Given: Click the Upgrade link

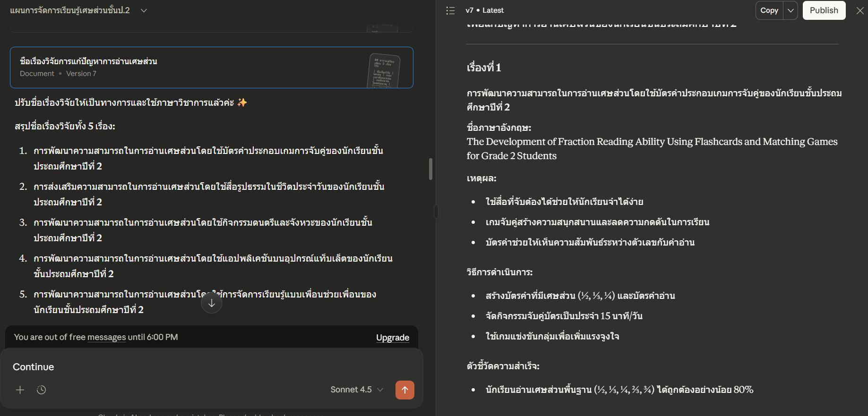Looking at the screenshot, I should pos(392,338).
